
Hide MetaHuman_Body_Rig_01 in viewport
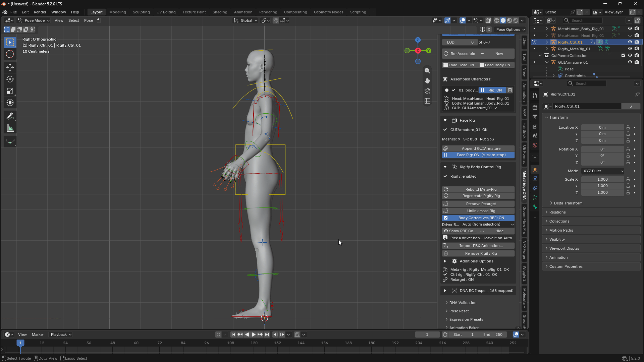pos(630,29)
